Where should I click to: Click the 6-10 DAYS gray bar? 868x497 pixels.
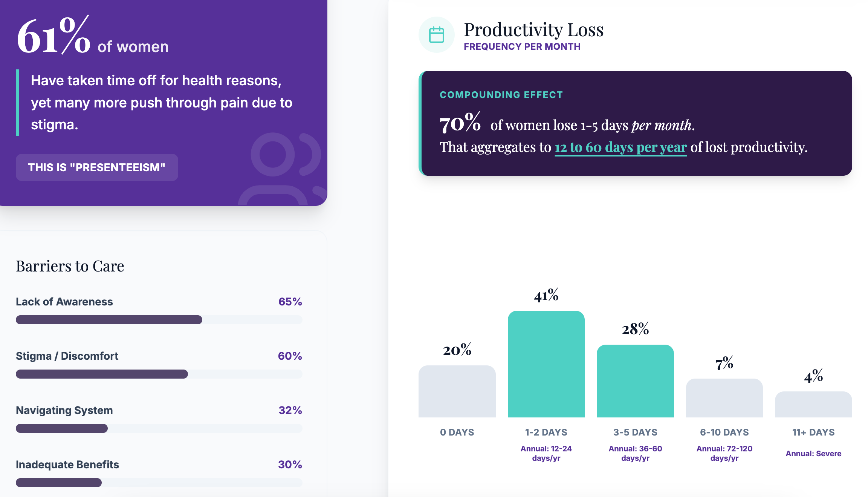click(x=724, y=398)
